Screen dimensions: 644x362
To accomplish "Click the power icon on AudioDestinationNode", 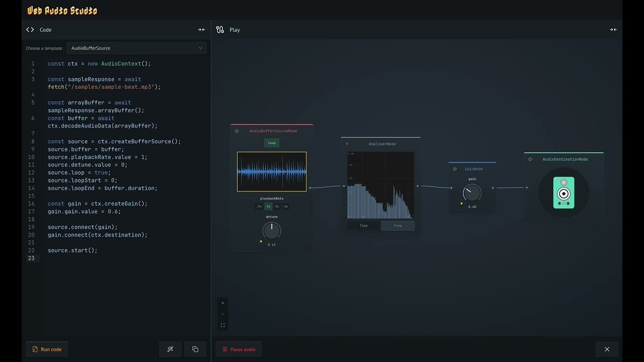I will pyautogui.click(x=529, y=159).
